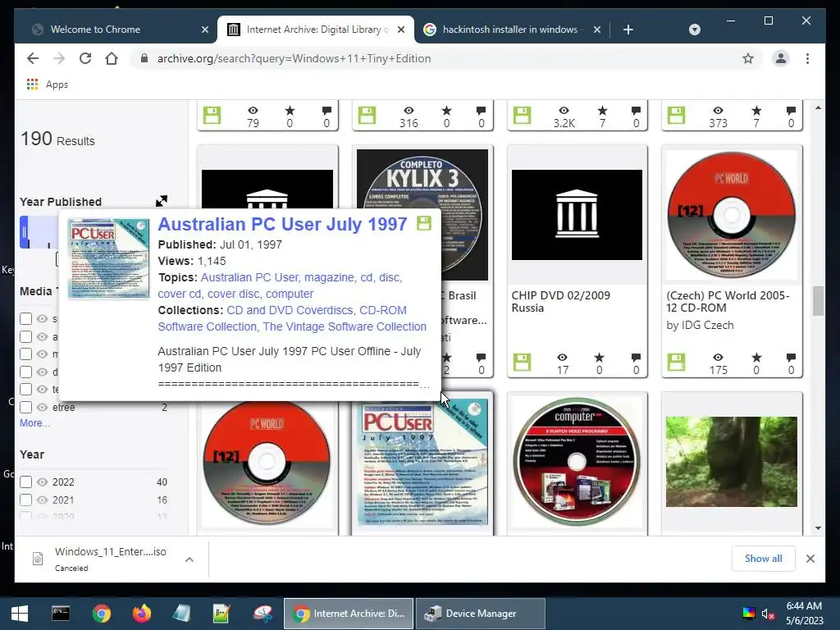Dismiss the downloads bar with the X
This screenshot has width=840, height=630.
point(810,559)
